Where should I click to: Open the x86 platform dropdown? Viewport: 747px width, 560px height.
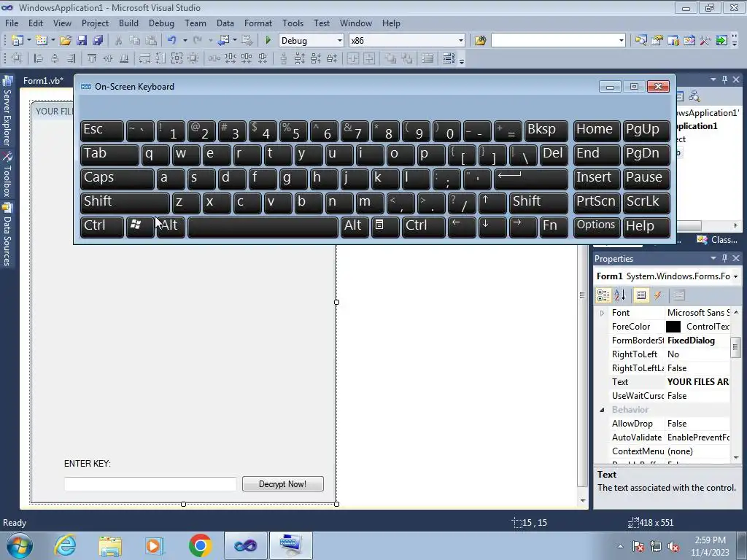pos(461,41)
